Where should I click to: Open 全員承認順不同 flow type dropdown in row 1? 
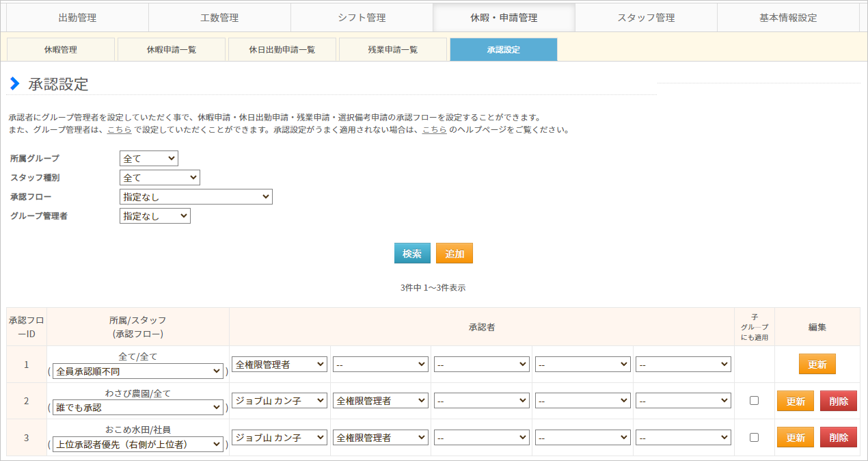[137, 371]
